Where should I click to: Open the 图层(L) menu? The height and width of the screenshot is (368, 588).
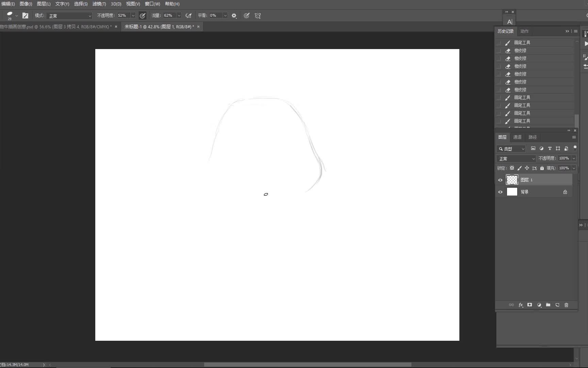(44, 4)
